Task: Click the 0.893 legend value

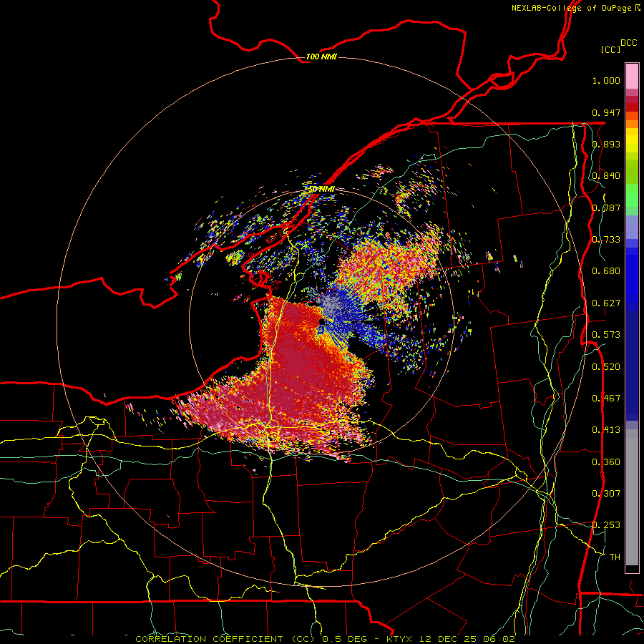Action: pos(606,144)
